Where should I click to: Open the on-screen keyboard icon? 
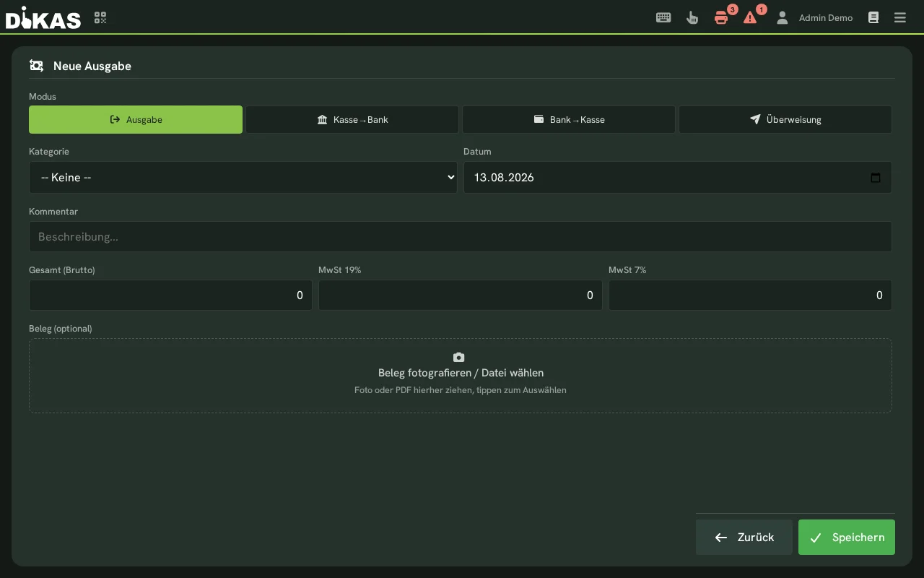coord(663,17)
